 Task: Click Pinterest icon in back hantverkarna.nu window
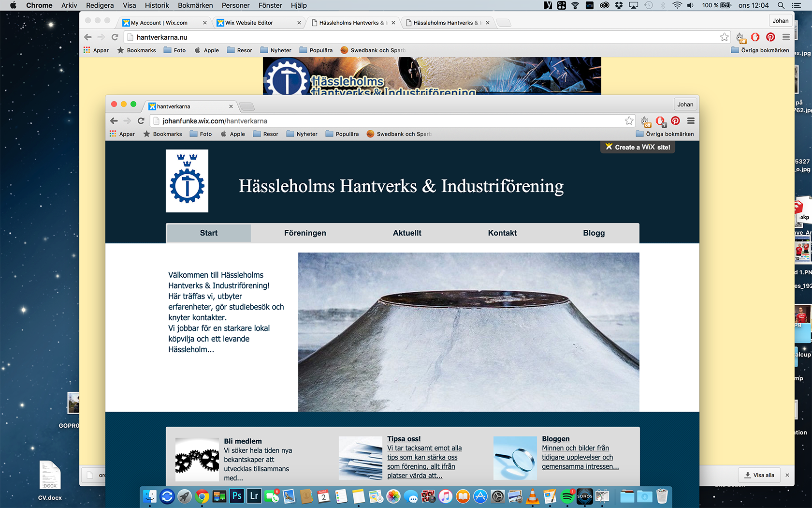click(770, 37)
